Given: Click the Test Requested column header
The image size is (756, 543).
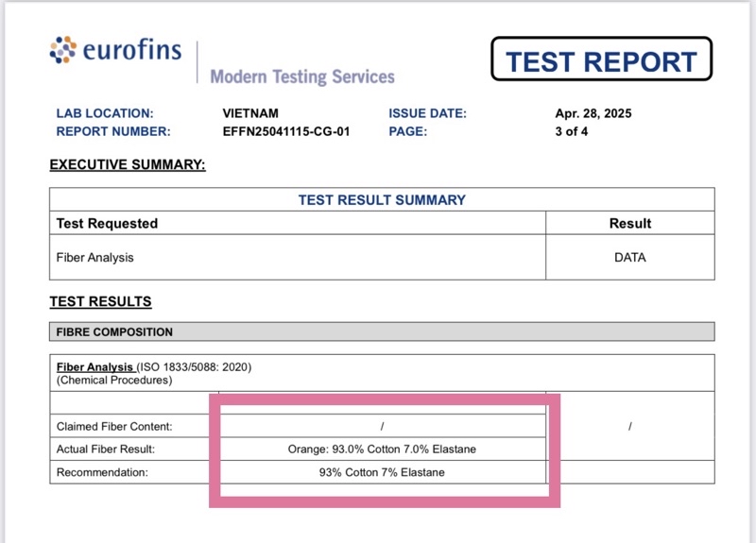Looking at the screenshot, I should click(107, 224).
